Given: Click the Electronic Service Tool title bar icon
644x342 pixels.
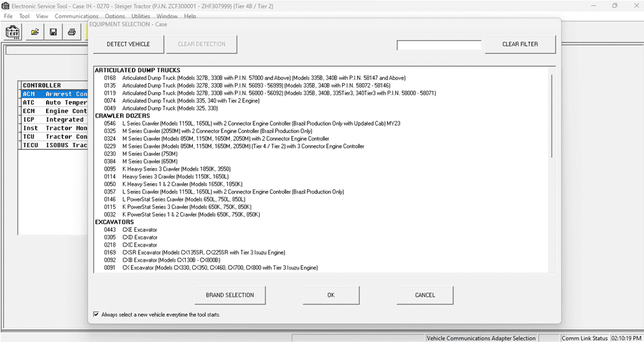Looking at the screenshot, I should [x=5, y=6].
